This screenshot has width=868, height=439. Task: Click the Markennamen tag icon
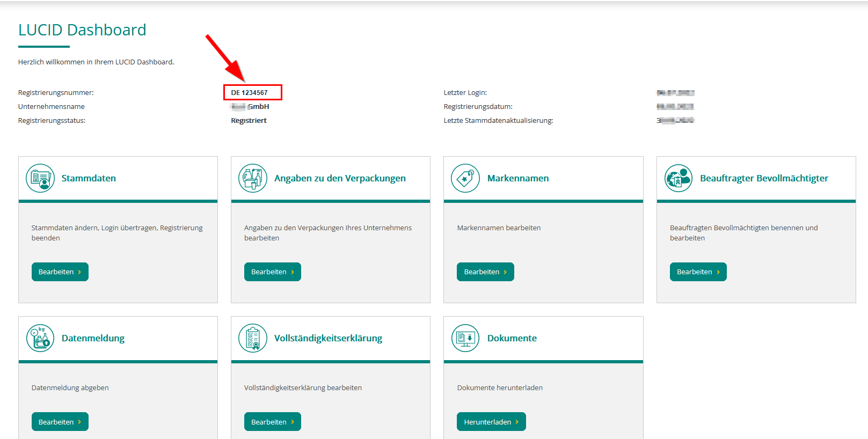tap(465, 178)
